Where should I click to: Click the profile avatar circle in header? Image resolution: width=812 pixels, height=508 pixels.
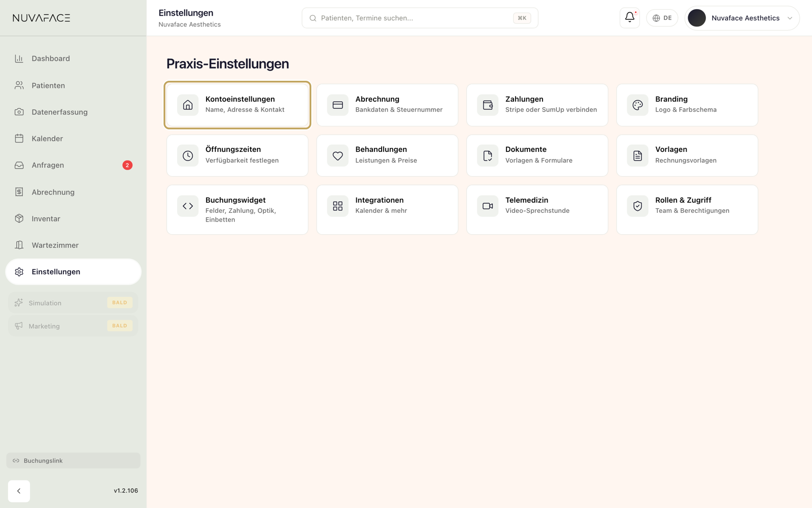[697, 18]
